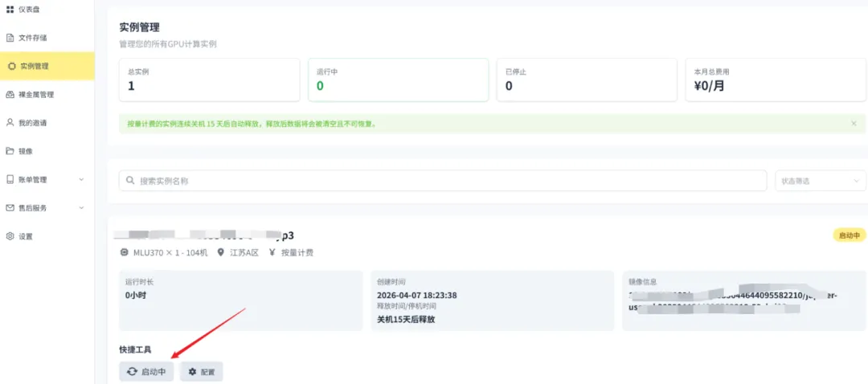The height and width of the screenshot is (384, 868).
Task: Open the 仪表盘 dashboard sidebar item
Action: [x=47, y=10]
